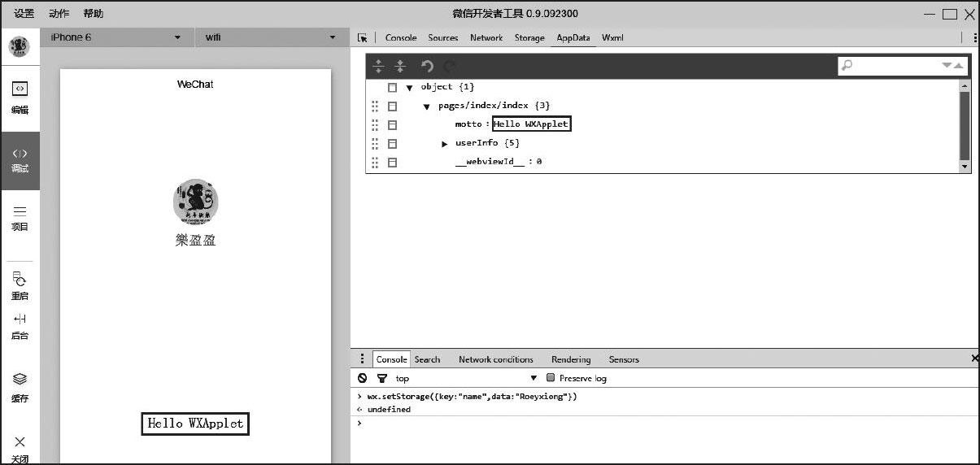Open the Network conditions tab
The width and height of the screenshot is (980, 465).
[x=496, y=359]
